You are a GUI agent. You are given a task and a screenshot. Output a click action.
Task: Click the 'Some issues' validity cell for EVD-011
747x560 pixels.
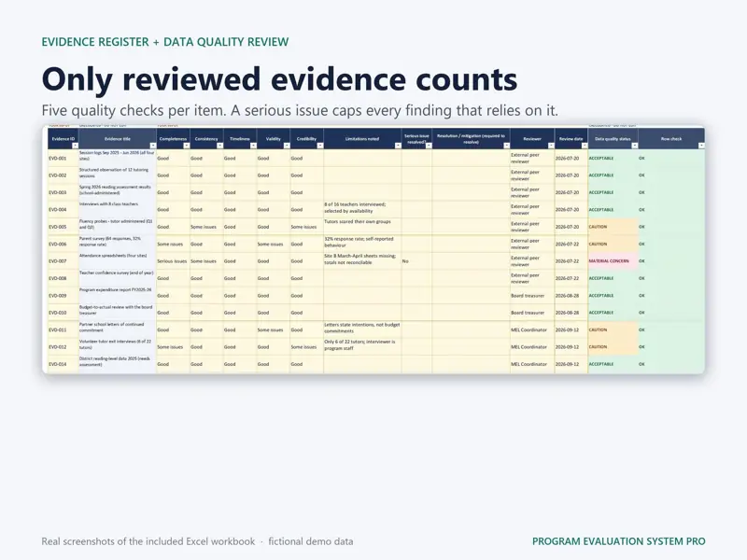point(273,329)
